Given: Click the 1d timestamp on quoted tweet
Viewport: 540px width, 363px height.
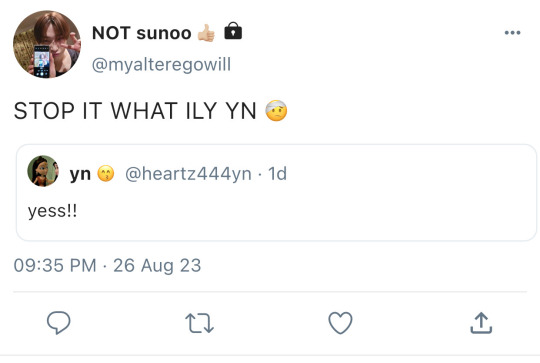Looking at the screenshot, I should [277, 173].
